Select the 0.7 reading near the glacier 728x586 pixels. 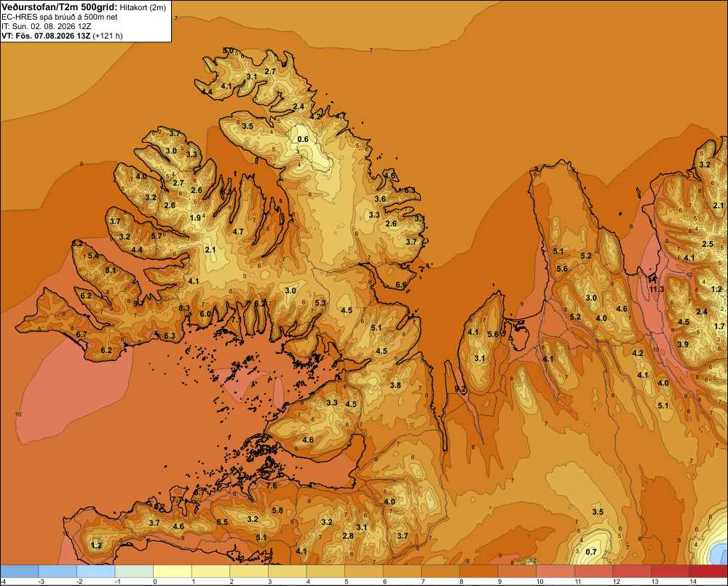pos(590,552)
